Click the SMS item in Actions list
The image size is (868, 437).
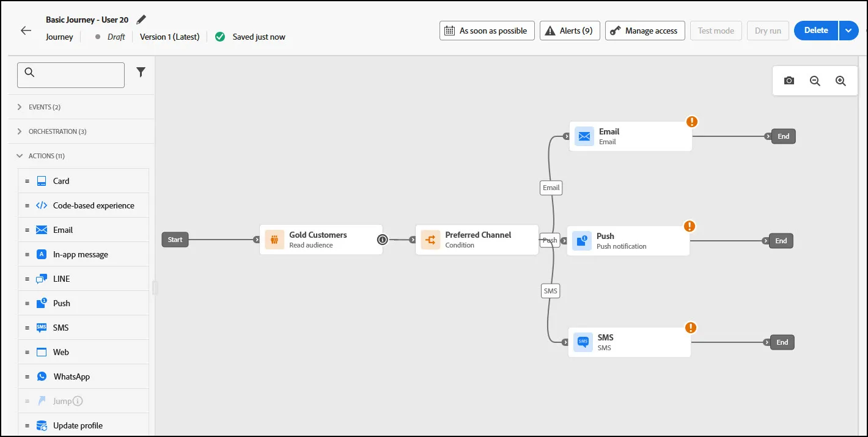(84, 328)
